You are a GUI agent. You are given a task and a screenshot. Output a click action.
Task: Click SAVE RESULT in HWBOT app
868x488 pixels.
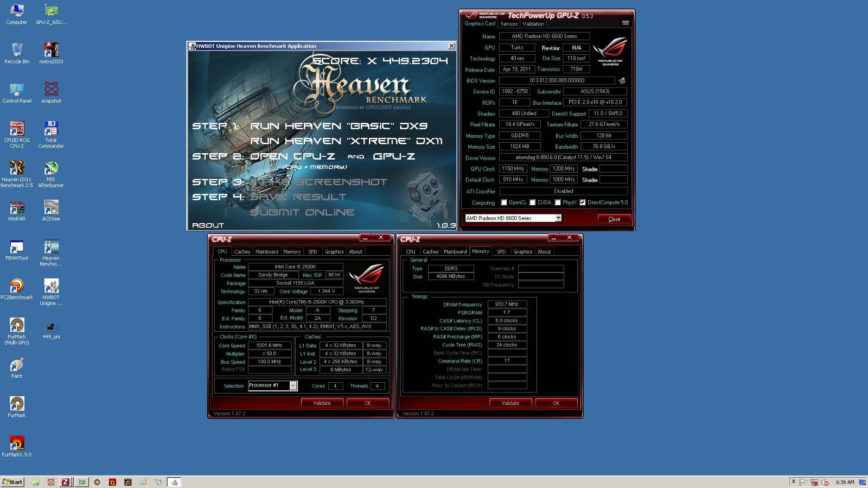coord(298,197)
